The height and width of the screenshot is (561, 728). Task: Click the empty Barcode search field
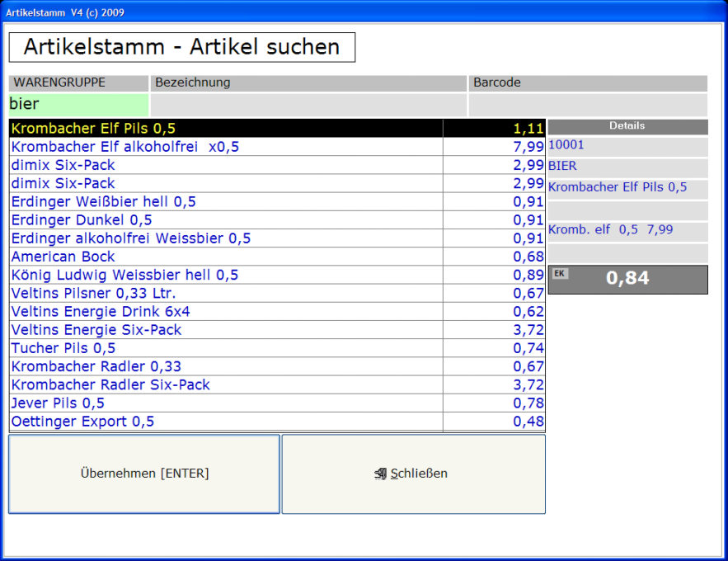tap(588, 105)
